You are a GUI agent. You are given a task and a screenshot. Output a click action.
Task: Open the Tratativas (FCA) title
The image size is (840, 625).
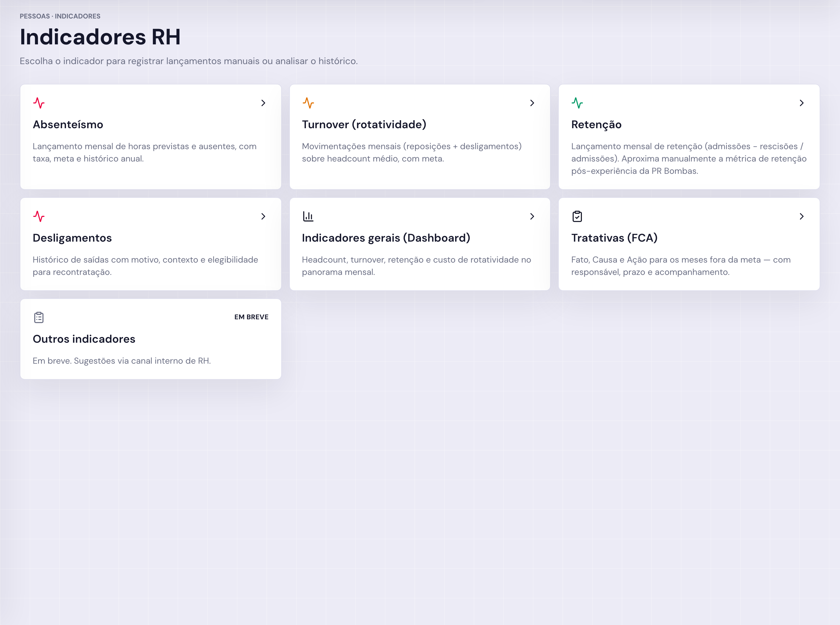point(614,238)
